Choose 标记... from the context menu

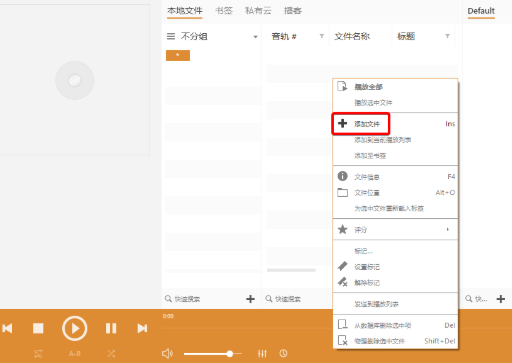coord(363,251)
